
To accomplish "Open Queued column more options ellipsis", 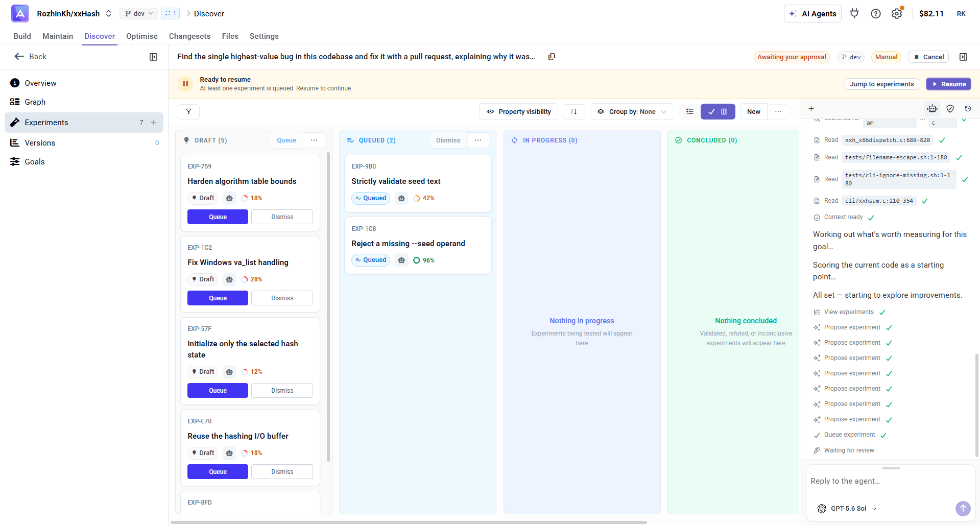I will coord(478,140).
